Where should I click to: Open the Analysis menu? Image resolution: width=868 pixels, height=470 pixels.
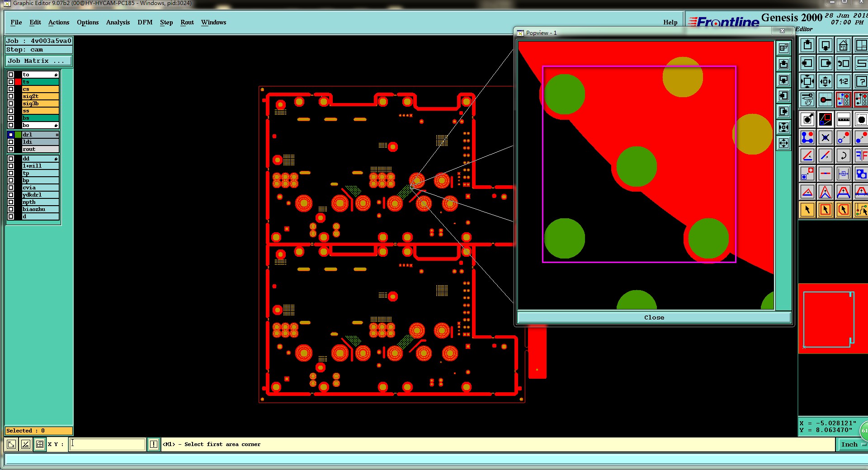pyautogui.click(x=118, y=22)
